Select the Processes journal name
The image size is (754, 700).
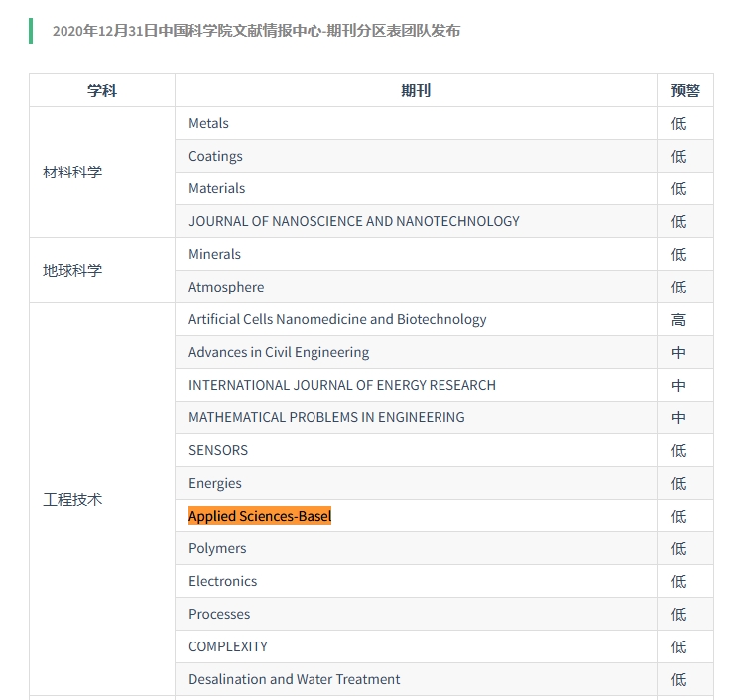(219, 614)
